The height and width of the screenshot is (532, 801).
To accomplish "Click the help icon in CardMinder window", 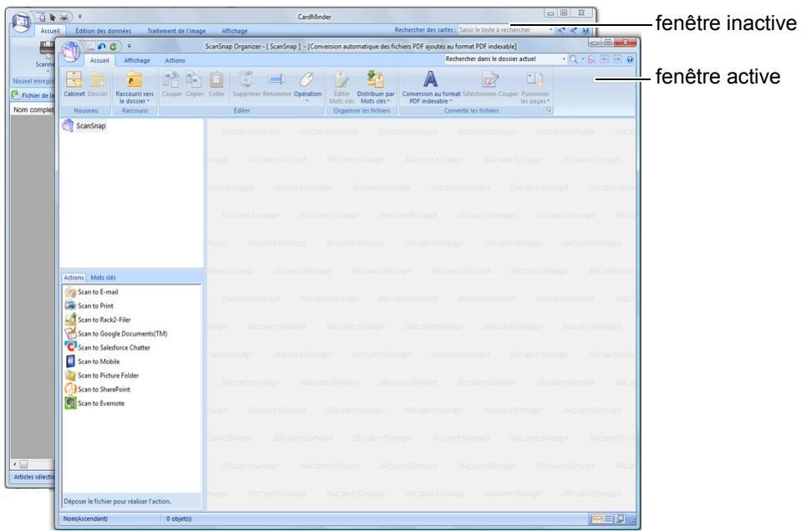I will 586,31.
